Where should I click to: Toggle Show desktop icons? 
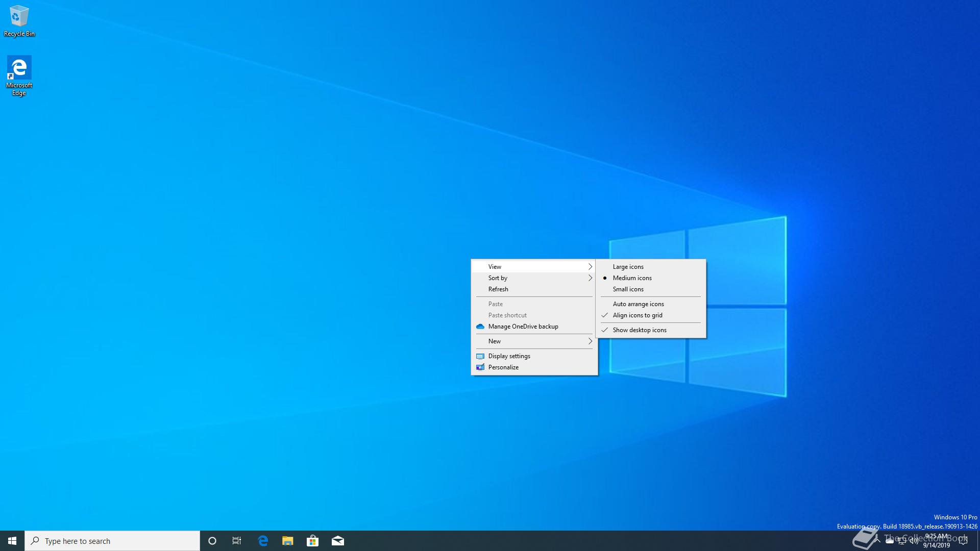[x=651, y=330]
